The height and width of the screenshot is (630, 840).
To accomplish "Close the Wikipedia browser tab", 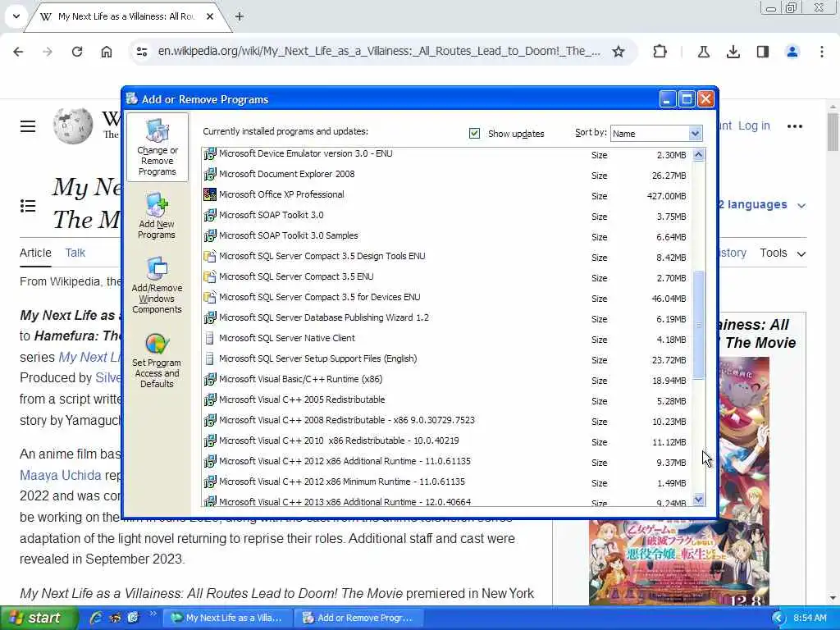I will (x=210, y=16).
